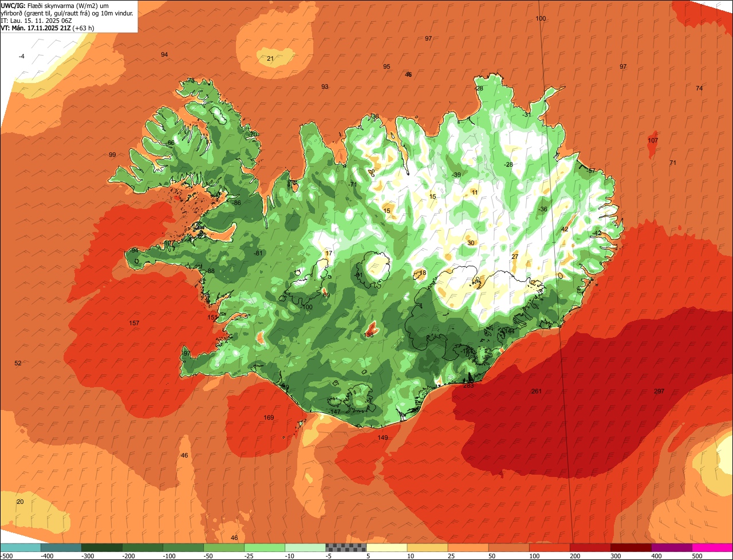The width and height of the screenshot is (733, 560).
Task: Click the flux value '52' on the map
Action: (x=18, y=363)
